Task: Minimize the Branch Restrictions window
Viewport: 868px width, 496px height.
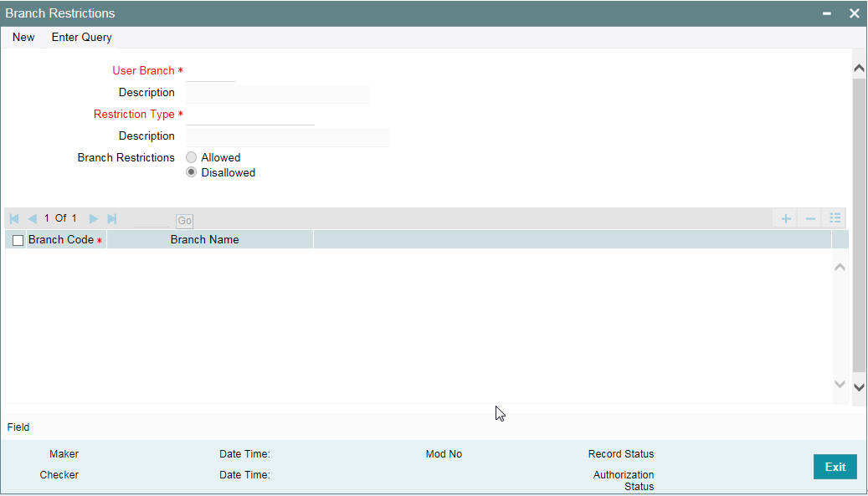Action: point(827,13)
